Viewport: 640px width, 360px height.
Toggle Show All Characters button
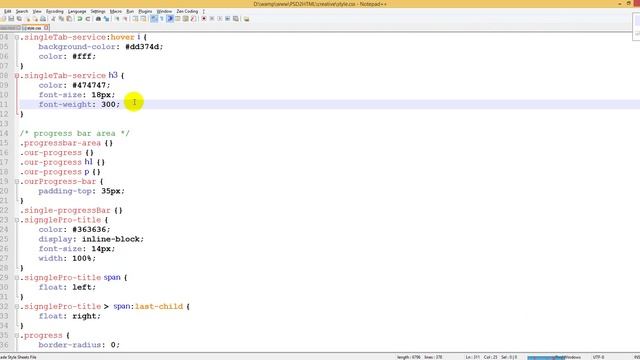tap(162, 19)
